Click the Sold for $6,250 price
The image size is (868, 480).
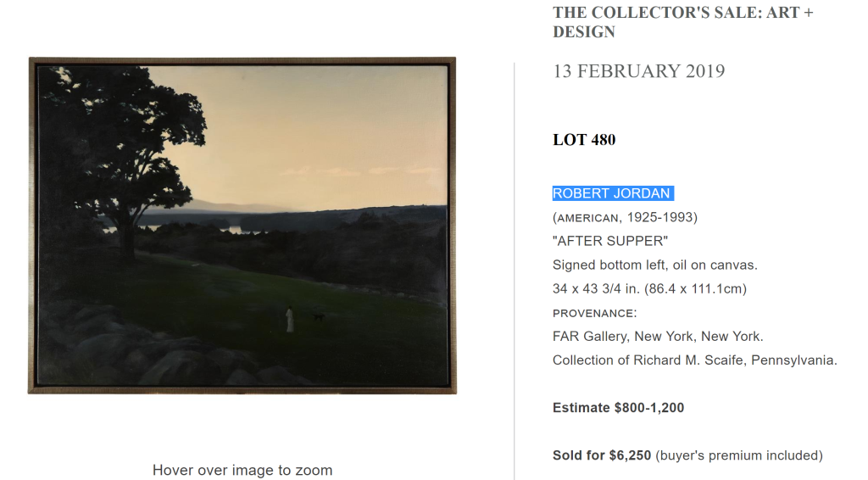point(602,455)
